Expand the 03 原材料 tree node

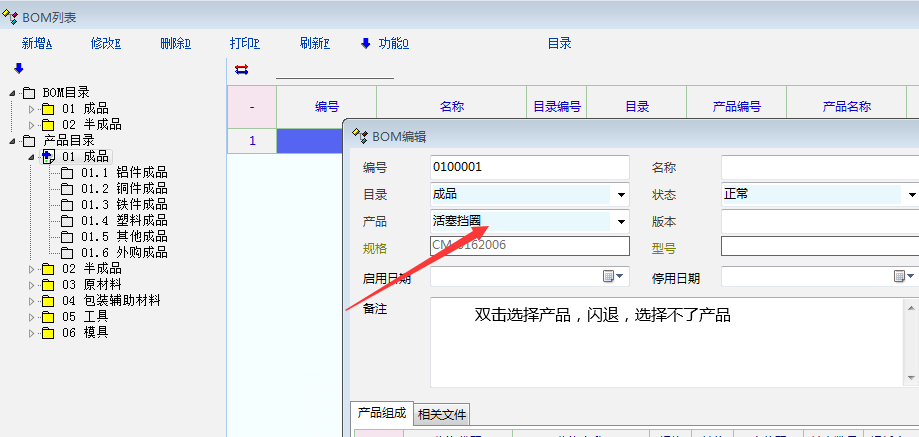(32, 285)
